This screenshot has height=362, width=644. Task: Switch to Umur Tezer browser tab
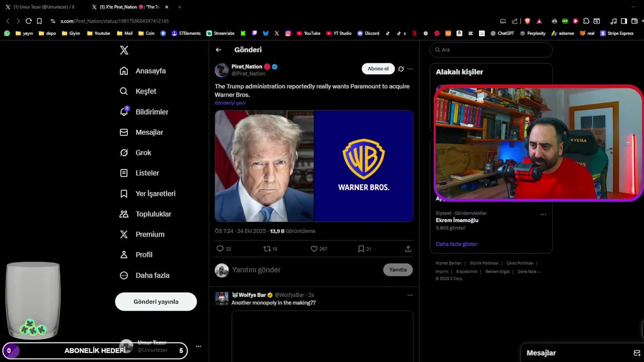coord(43,7)
